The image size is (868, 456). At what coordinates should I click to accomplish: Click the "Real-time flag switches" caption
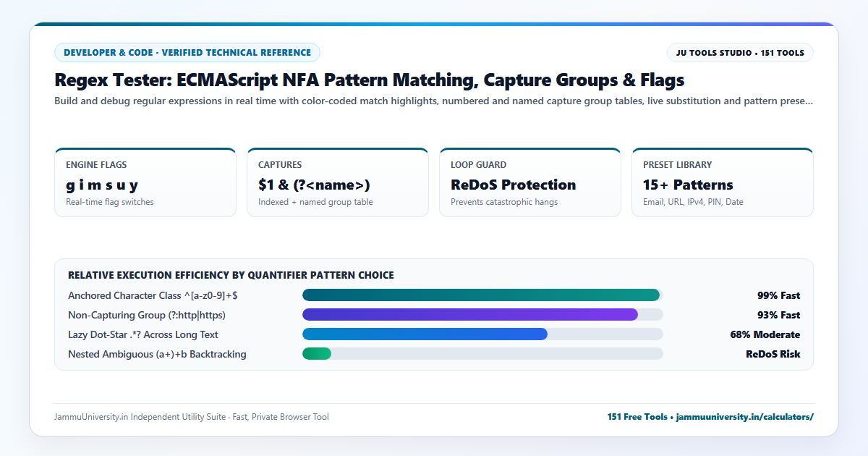110,202
